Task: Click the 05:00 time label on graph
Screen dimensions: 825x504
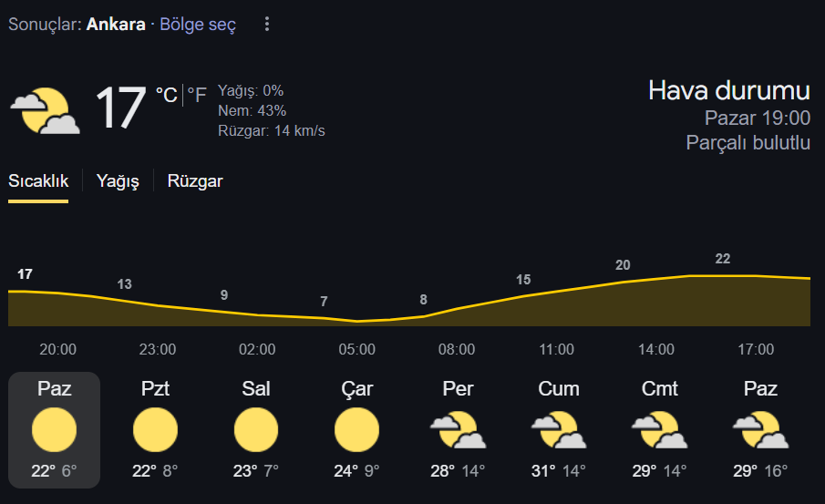Action: click(356, 349)
